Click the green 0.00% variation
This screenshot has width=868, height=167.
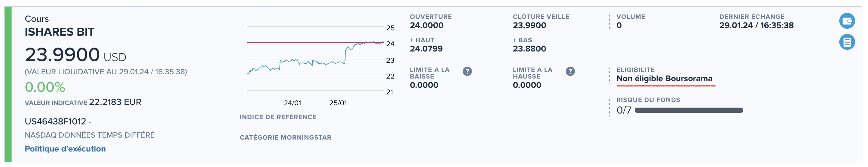tap(45, 87)
